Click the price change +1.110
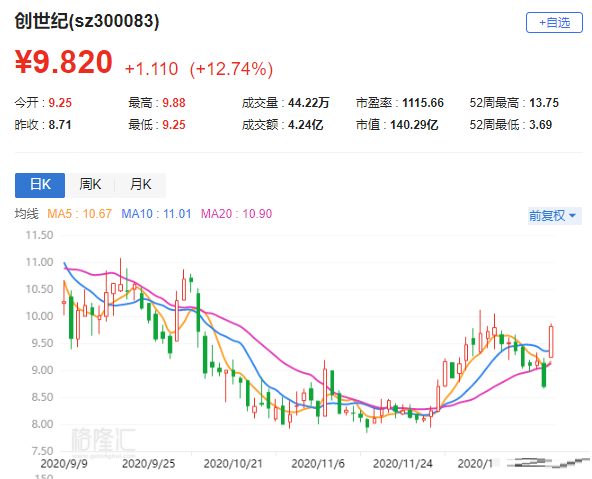The width and height of the screenshot is (592, 479). (151, 69)
